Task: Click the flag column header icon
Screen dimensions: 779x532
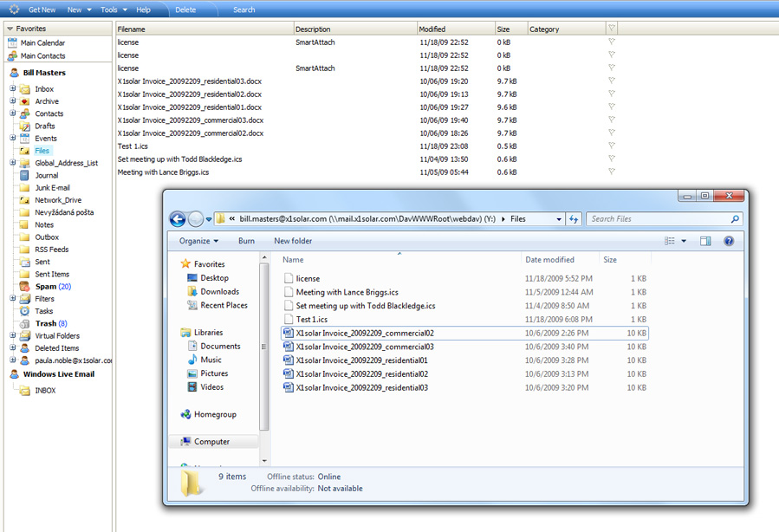Action: tap(611, 29)
